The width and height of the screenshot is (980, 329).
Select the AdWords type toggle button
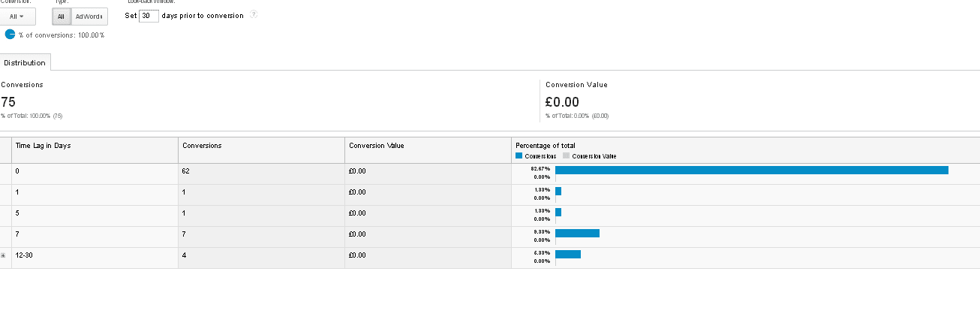tap(89, 16)
